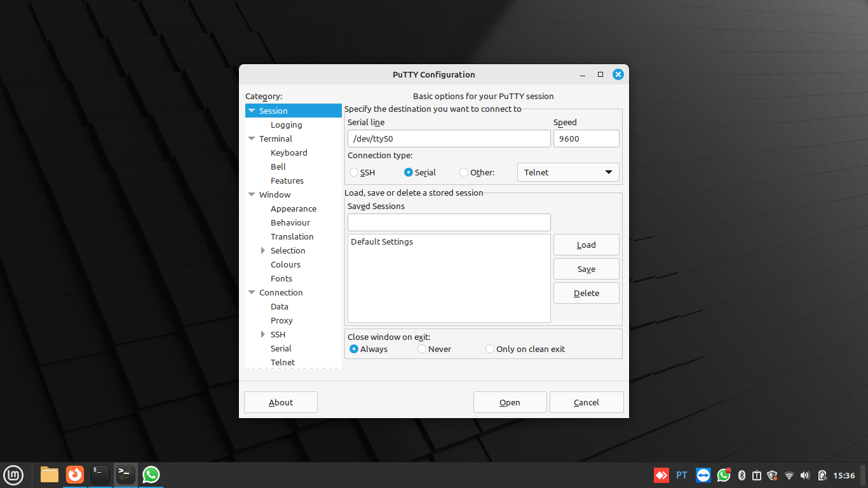Click the About button
This screenshot has height=488, width=868.
coord(281,402)
